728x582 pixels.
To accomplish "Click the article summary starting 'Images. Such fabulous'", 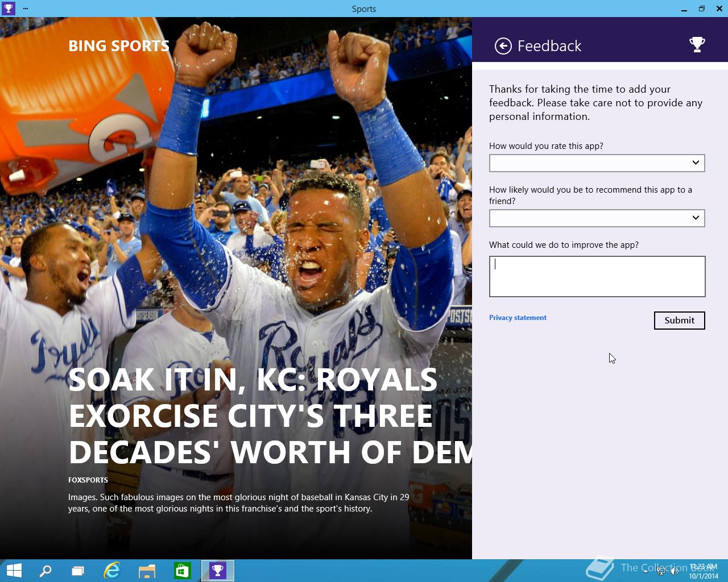I will coord(239,503).
